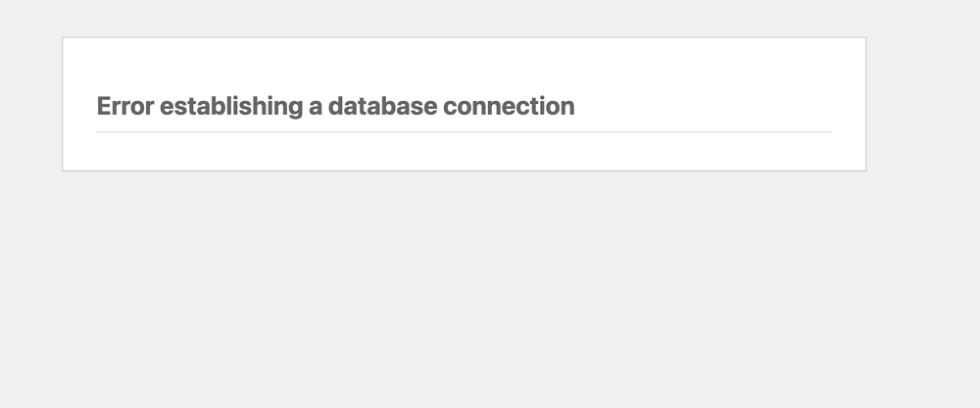The width and height of the screenshot is (980, 408).
Task: Click the gray page background below the error box
Action: click(464, 289)
